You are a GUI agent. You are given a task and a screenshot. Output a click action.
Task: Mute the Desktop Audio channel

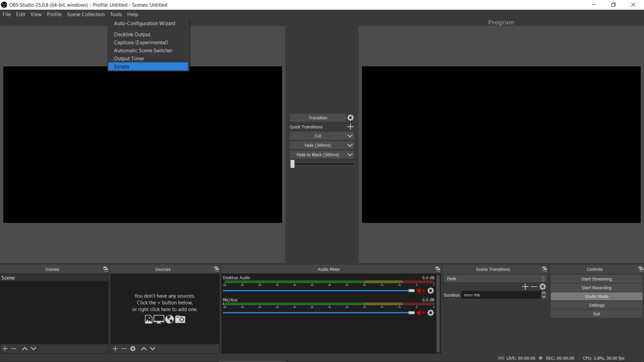[x=421, y=290]
